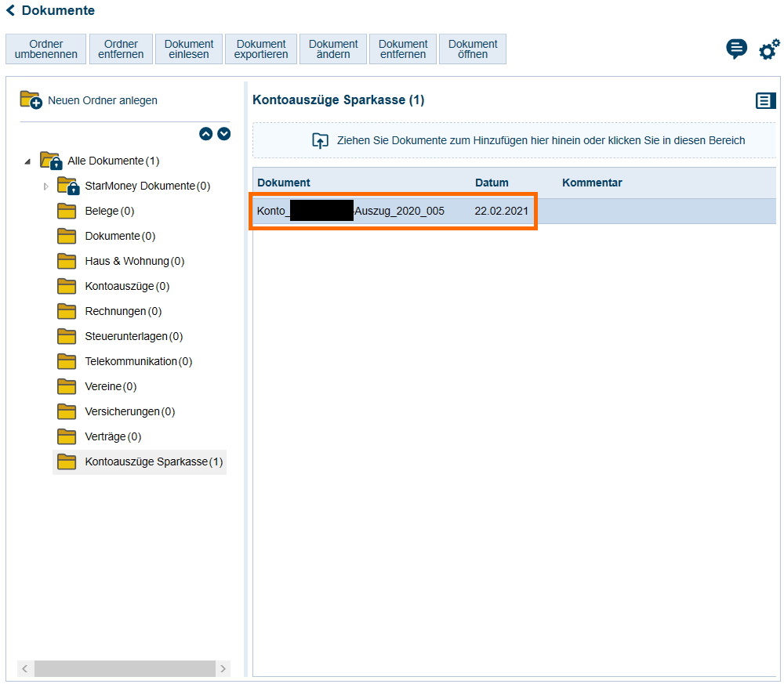Click the back chevron next to Dokumente
Viewport: 784px width, 684px height.
point(10,11)
